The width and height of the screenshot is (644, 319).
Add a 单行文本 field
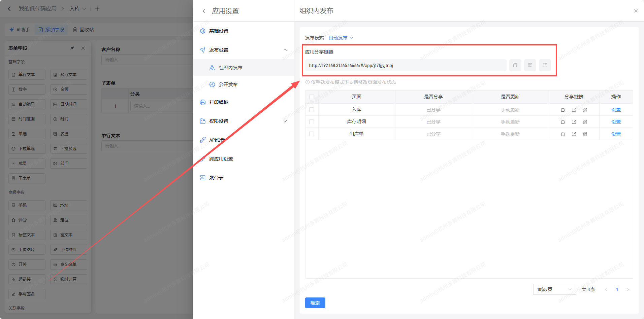click(x=27, y=75)
